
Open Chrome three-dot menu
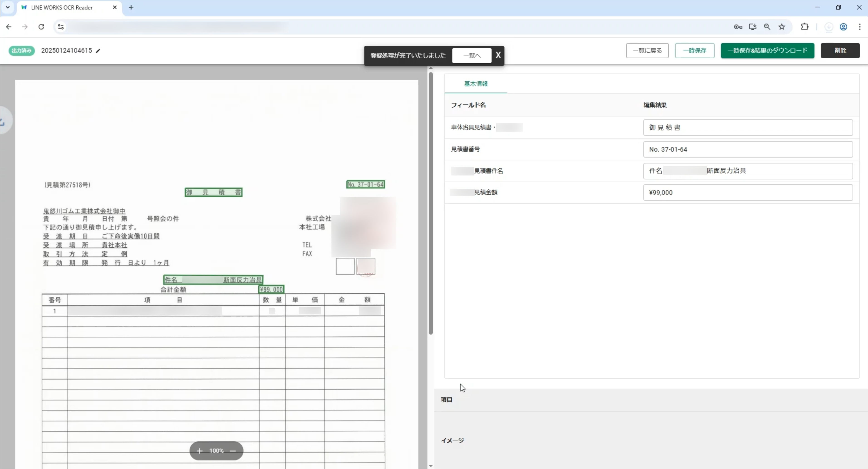[860, 27]
